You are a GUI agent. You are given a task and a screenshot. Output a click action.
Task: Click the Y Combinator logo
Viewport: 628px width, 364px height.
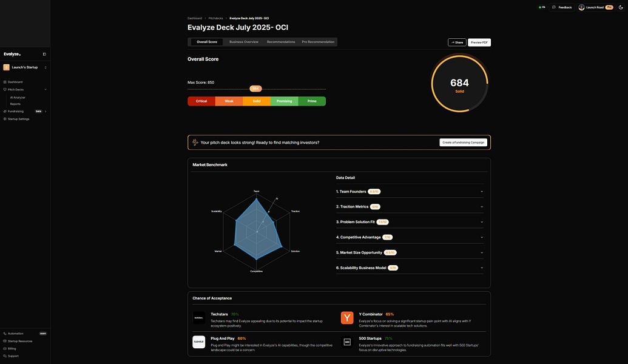click(x=347, y=318)
